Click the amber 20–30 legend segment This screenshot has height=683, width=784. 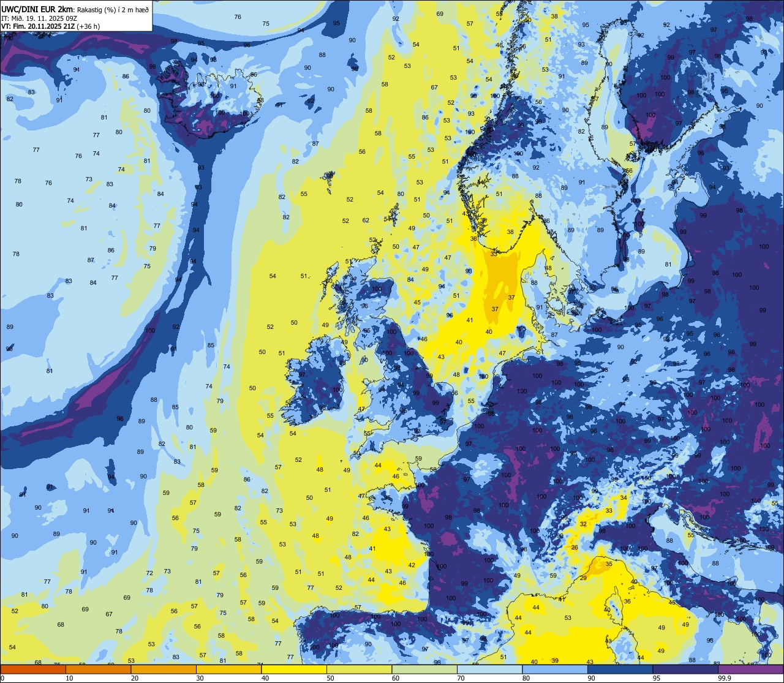(x=164, y=670)
